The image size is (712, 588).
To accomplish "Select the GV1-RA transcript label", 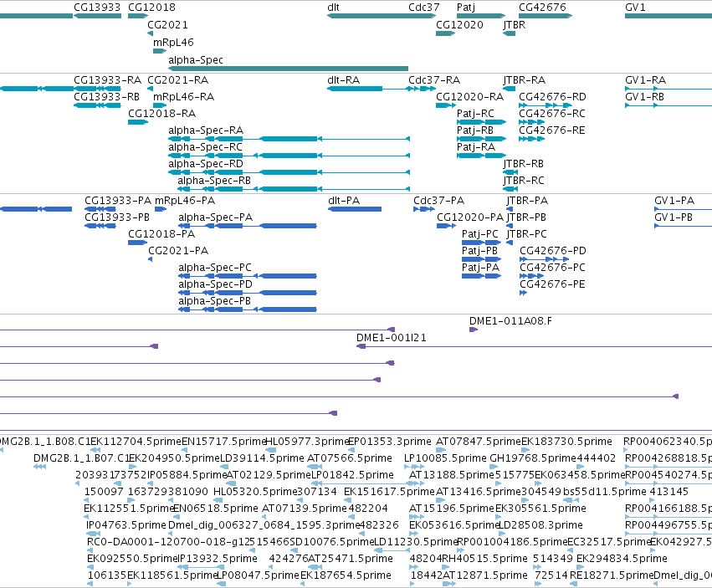I will (645, 80).
